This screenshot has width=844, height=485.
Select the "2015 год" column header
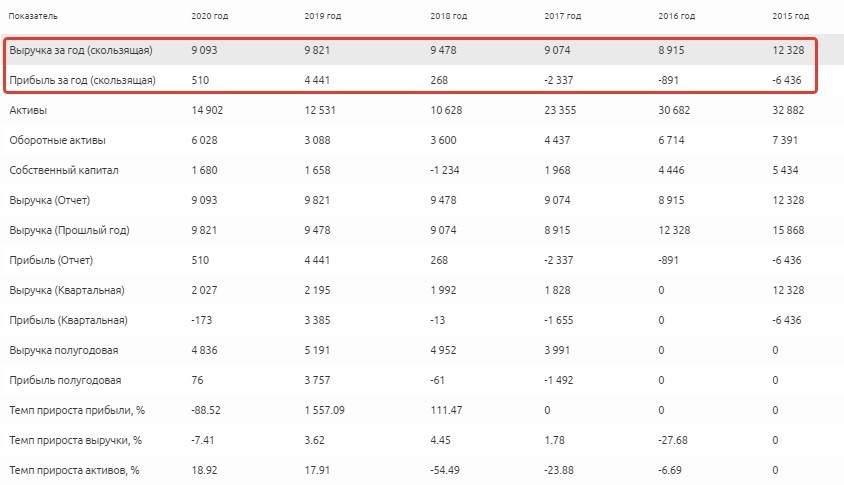(790, 17)
